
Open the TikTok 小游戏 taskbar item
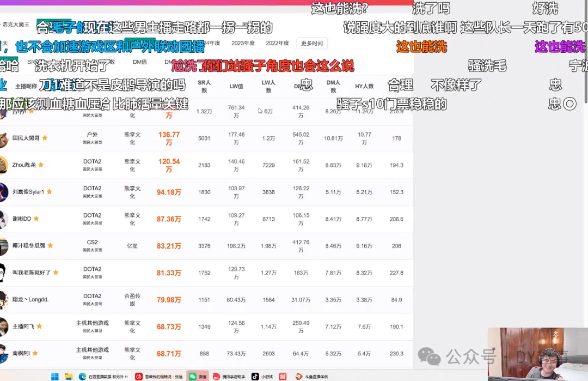[x=262, y=377]
